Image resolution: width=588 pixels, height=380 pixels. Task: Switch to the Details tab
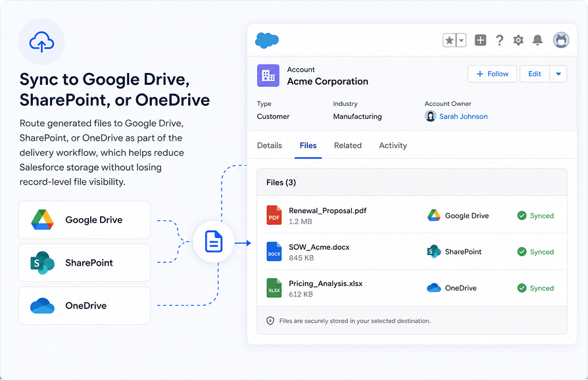click(270, 145)
